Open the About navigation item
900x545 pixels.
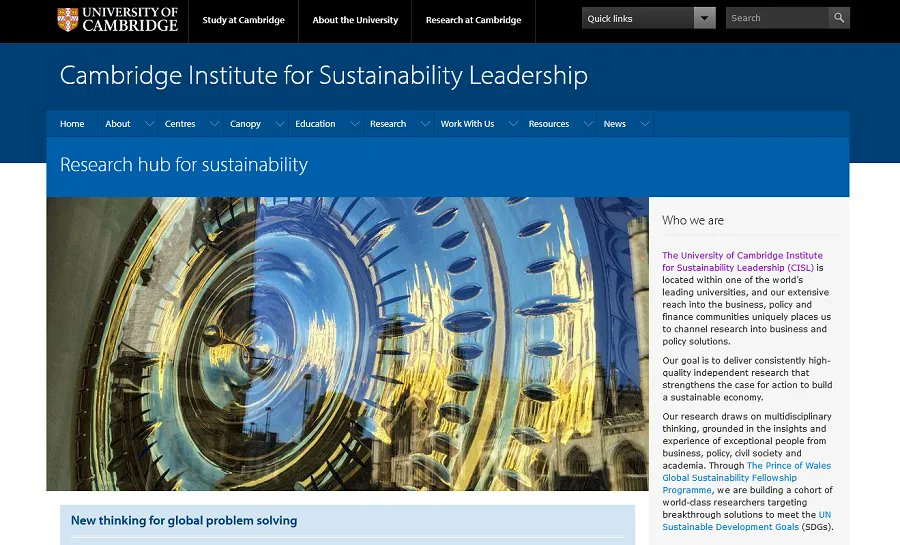[x=118, y=124]
